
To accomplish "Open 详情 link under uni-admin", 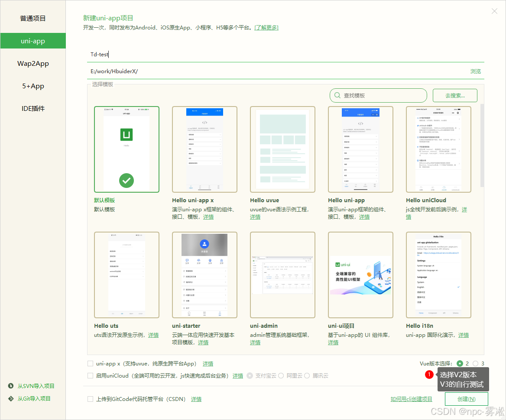I will point(255,342).
